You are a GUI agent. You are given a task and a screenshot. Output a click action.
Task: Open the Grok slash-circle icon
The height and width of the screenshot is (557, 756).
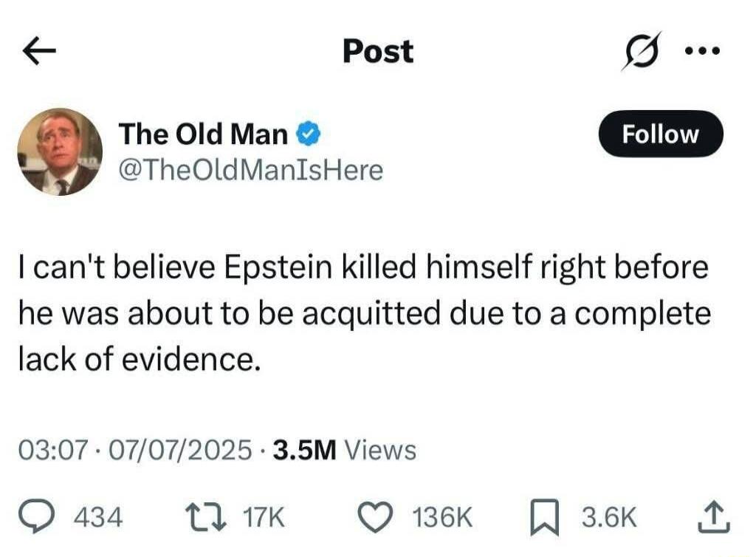[641, 51]
